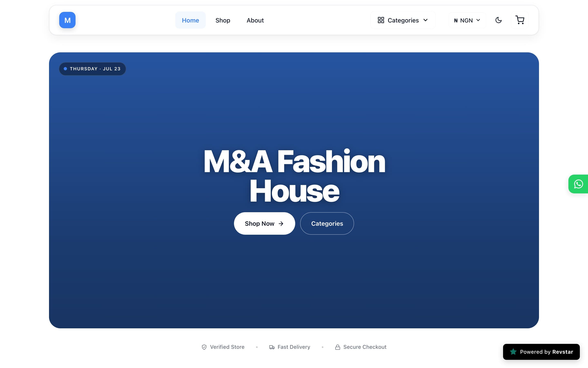
Task: Toggle dark mode with the moon icon
Action: (x=498, y=20)
